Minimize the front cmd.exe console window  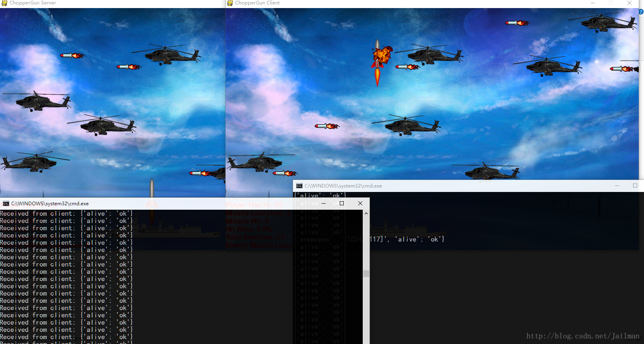coord(324,203)
